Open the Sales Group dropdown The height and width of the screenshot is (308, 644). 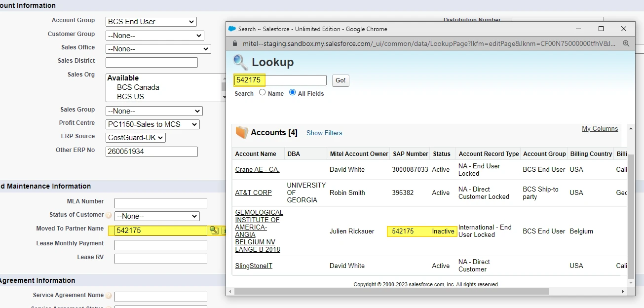[x=154, y=111]
